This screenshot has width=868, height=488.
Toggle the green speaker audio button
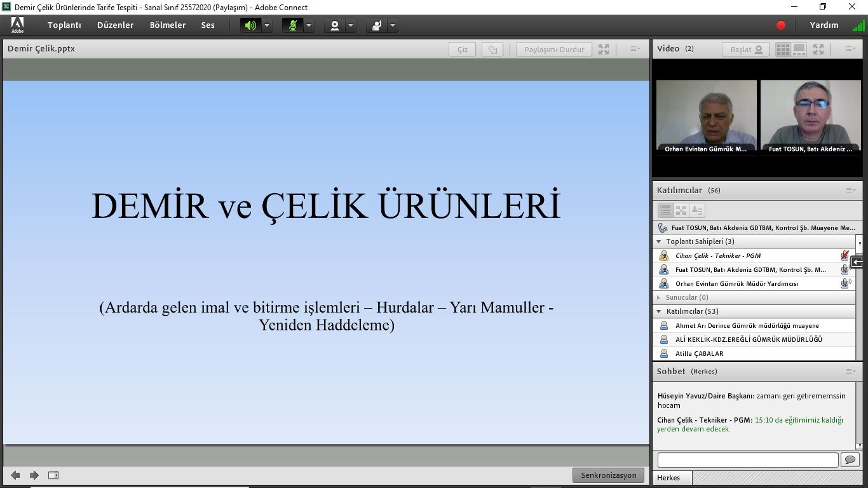(251, 25)
